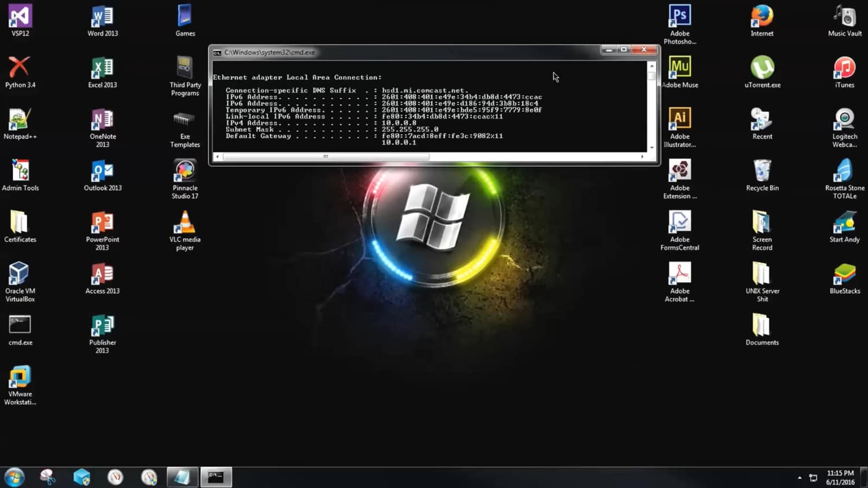Screen dimensions: 868x488
Task: Select the Access 2013 icon
Action: tap(102, 278)
